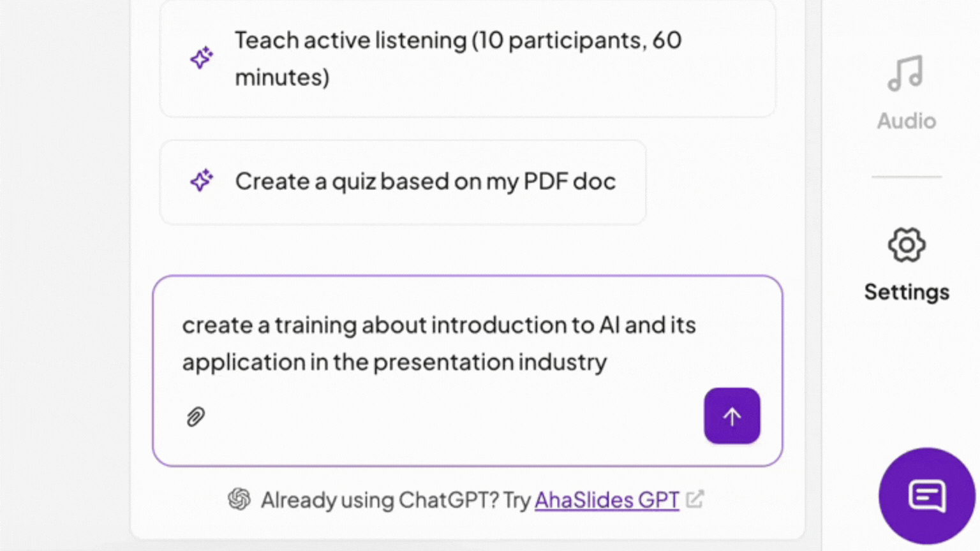
Task: Attach a file using the paperclip icon
Action: pos(195,416)
